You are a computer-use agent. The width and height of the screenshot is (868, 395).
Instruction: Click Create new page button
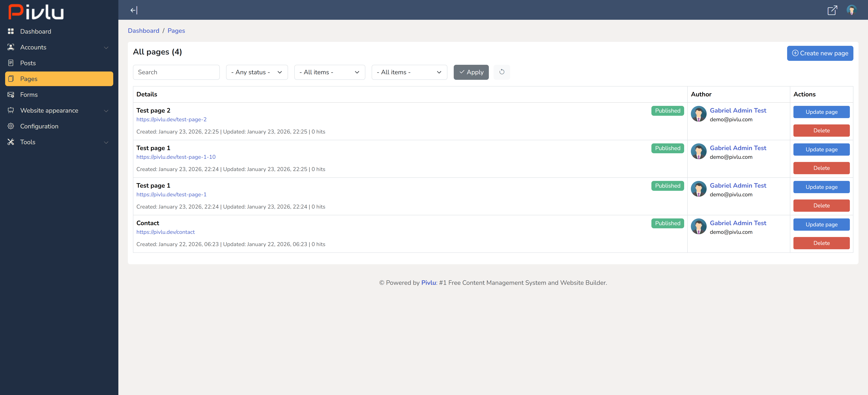pos(819,53)
